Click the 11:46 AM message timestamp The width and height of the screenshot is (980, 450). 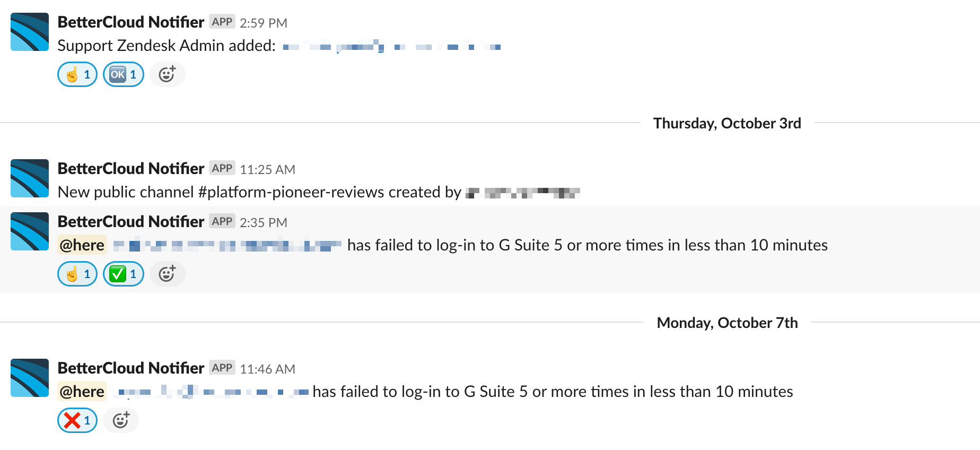click(267, 369)
